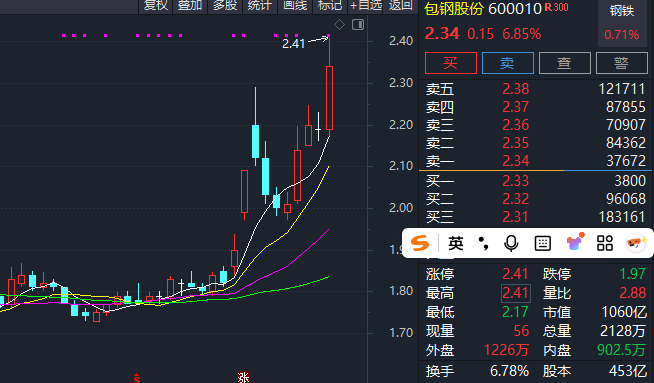Add stock with +自选 button

pos(365,6)
